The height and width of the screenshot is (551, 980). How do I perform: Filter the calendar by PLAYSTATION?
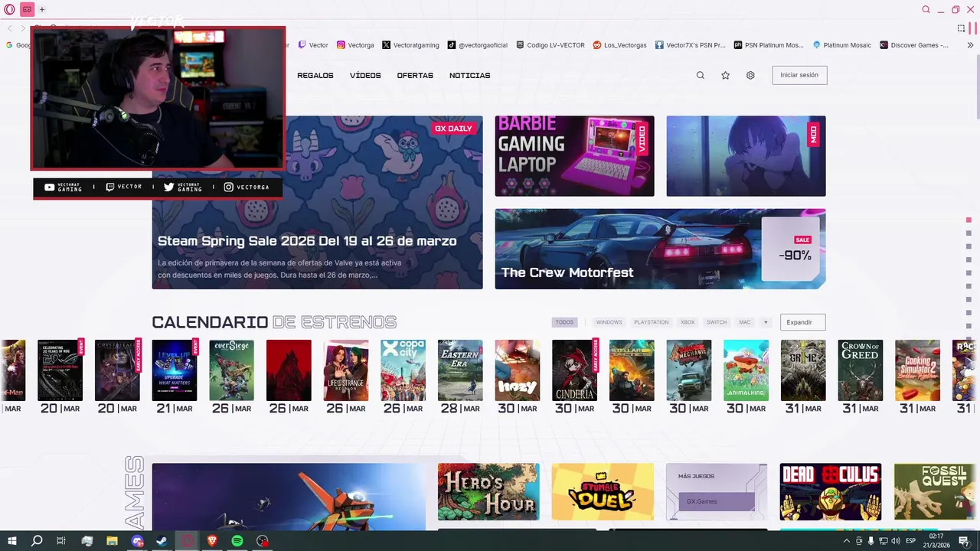[651, 322]
